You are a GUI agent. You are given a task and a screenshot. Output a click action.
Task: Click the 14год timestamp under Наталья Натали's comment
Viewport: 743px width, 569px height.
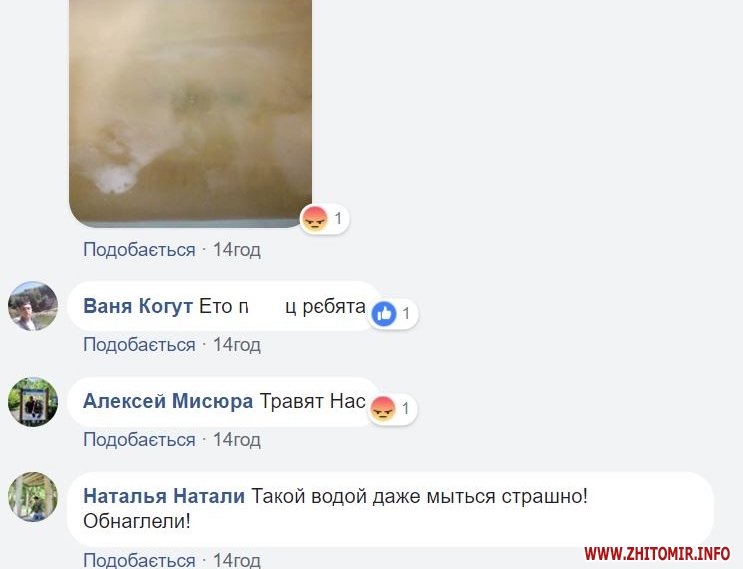pyautogui.click(x=236, y=560)
